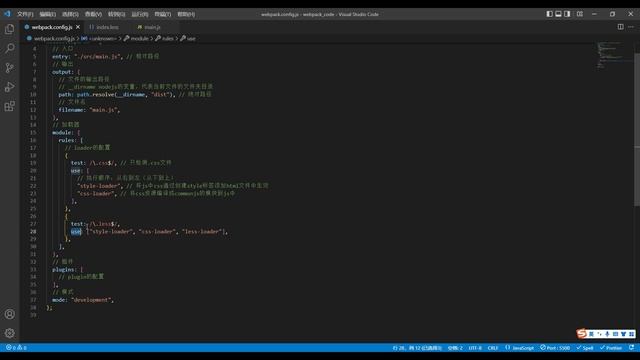Close the webpack.config.js tab
The image size is (640, 360).
(78, 27)
